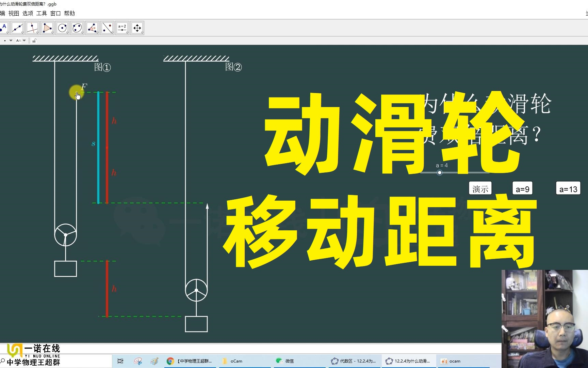Viewport: 588px width, 368px height.
Task: Select the Circle with Center tool
Action: (x=62, y=28)
